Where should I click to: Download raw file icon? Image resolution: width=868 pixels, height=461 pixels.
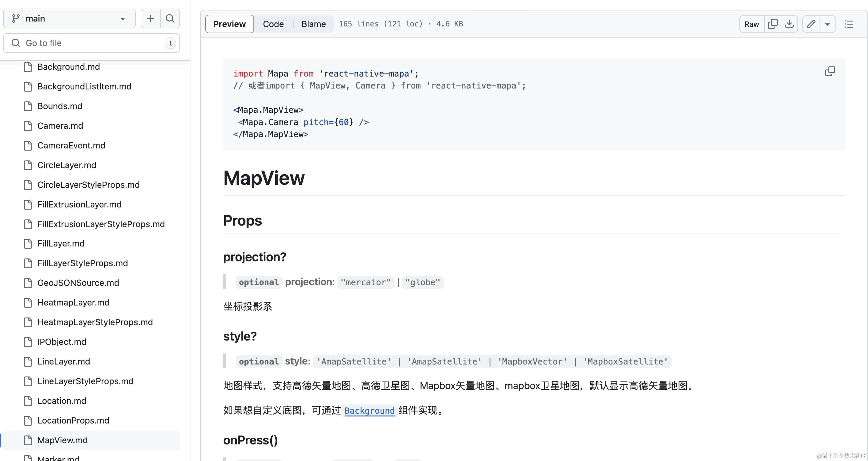click(789, 24)
